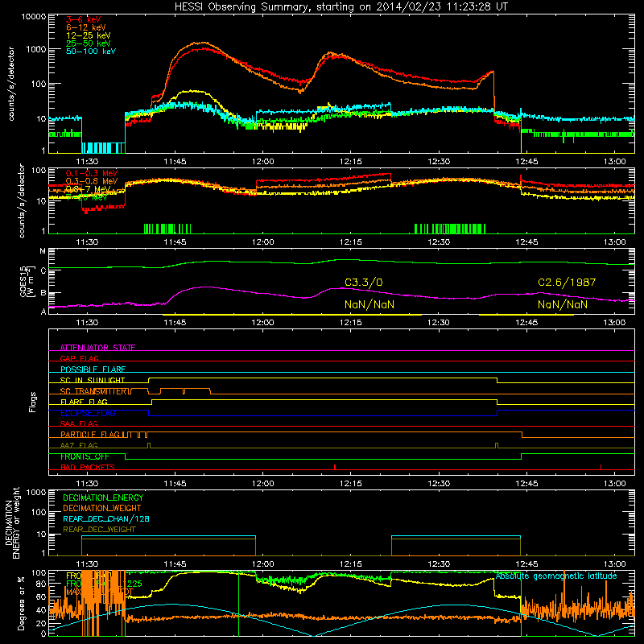Image resolution: width=644 pixels, height=644 pixels.
Task: Select the ECLIPSE_FLAG label
Action: (x=88, y=413)
